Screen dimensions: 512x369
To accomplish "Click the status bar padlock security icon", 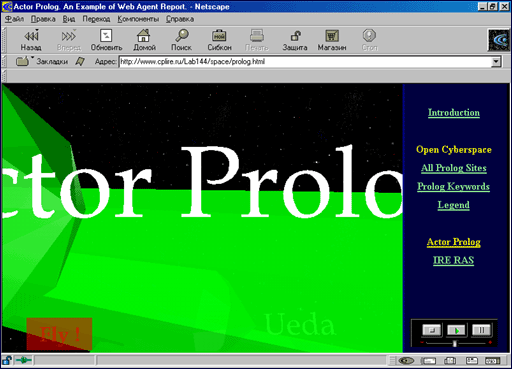I will coord(7,360).
